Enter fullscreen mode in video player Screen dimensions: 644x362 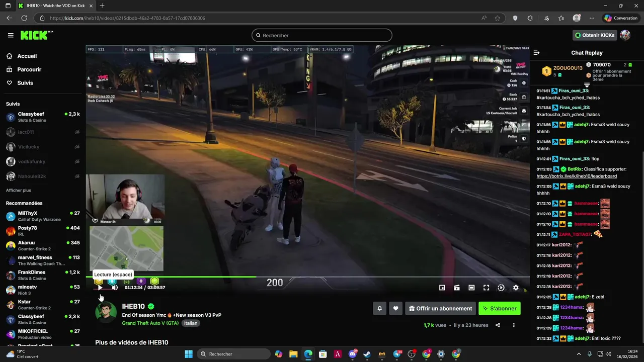click(x=486, y=288)
